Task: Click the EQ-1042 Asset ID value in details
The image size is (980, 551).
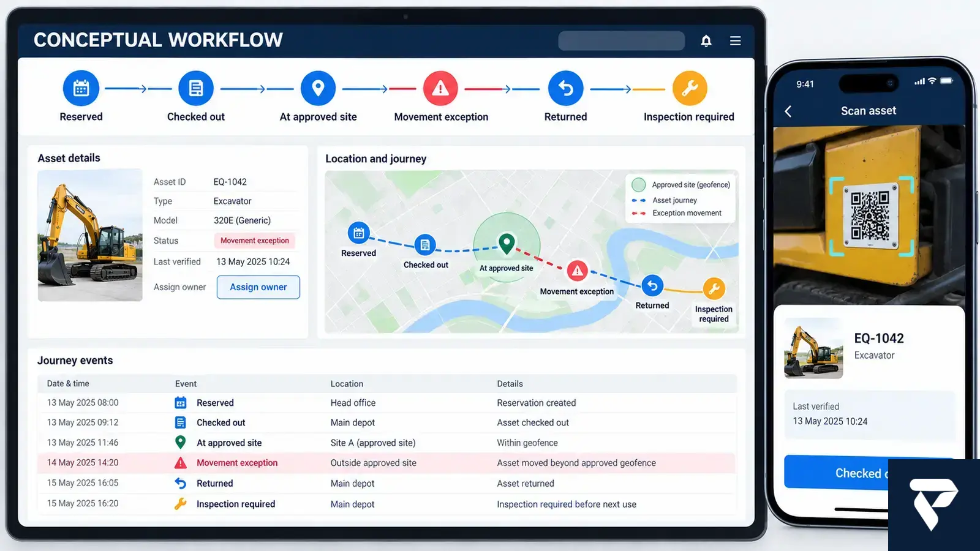Action: click(230, 182)
